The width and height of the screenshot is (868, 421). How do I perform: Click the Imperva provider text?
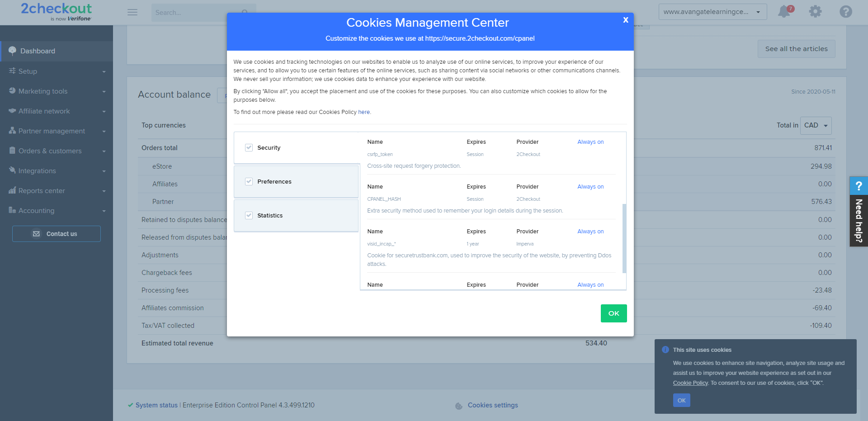525,244
